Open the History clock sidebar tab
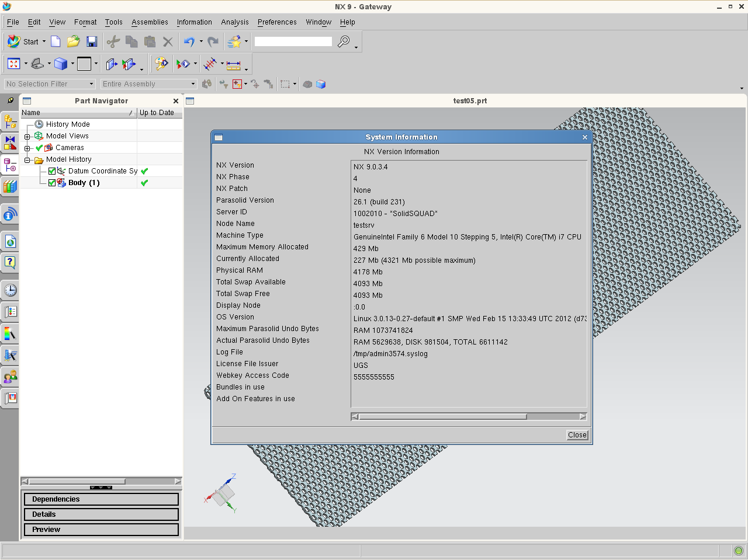Image resolution: width=748 pixels, height=560 pixels. pos(10,290)
